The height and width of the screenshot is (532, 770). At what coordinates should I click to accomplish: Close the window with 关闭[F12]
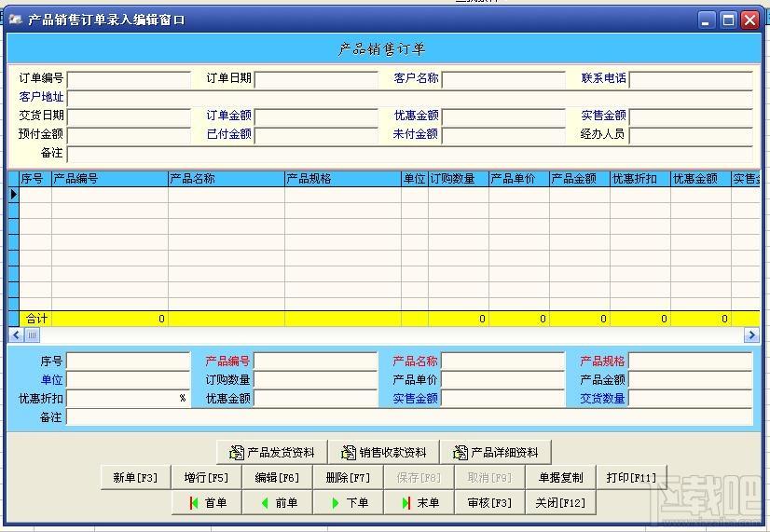(560, 502)
